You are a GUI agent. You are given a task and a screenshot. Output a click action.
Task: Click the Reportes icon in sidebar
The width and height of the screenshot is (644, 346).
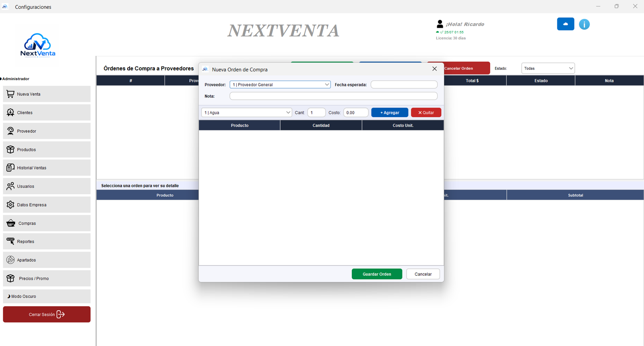click(x=10, y=241)
